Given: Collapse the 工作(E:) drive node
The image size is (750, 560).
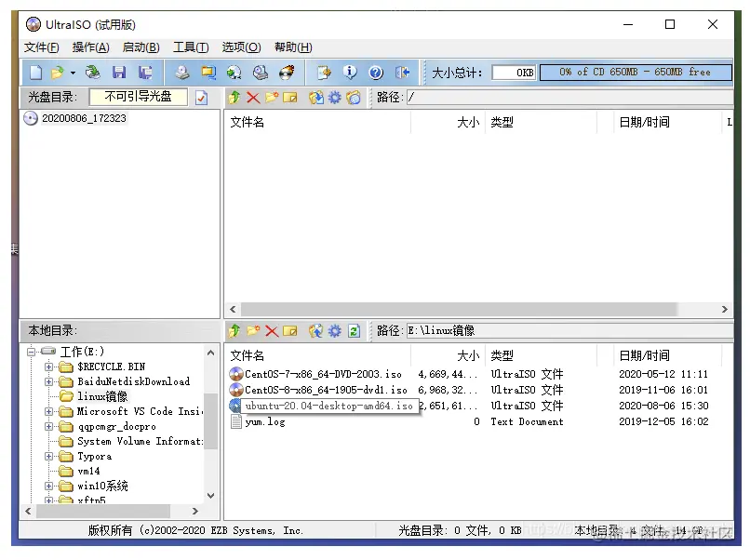Looking at the screenshot, I should [31, 352].
